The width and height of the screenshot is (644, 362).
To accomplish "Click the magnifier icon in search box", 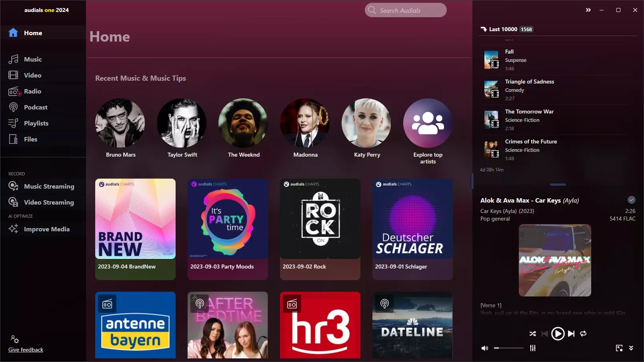I will tap(372, 10).
